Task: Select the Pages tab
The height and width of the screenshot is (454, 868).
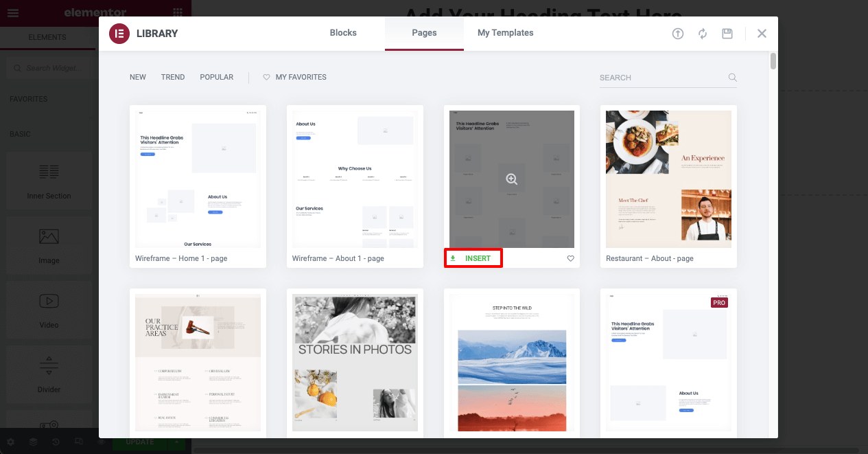Action: 424,33
